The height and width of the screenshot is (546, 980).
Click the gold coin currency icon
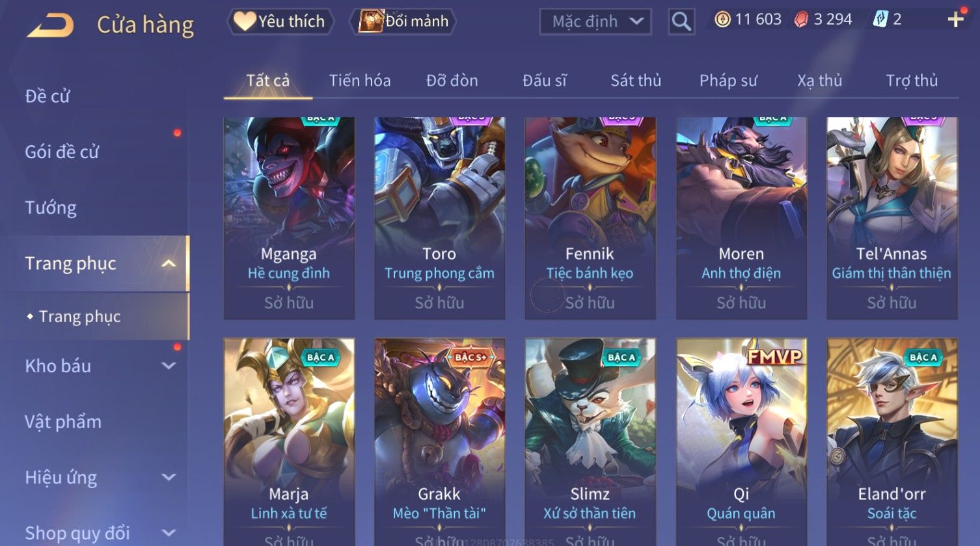click(722, 20)
